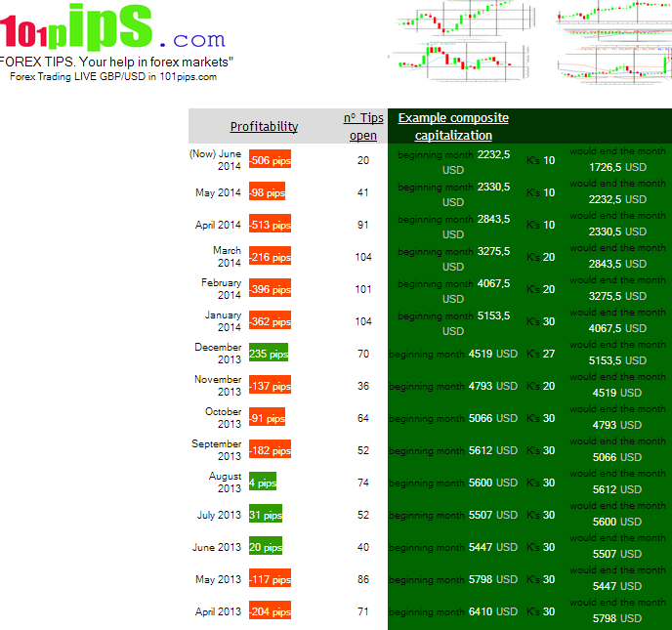Click the -513 pips April 2014 badge
The image size is (672, 630).
[270, 225]
